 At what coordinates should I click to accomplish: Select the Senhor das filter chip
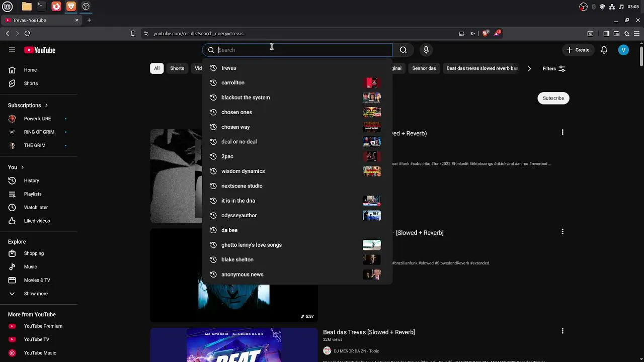point(424,68)
